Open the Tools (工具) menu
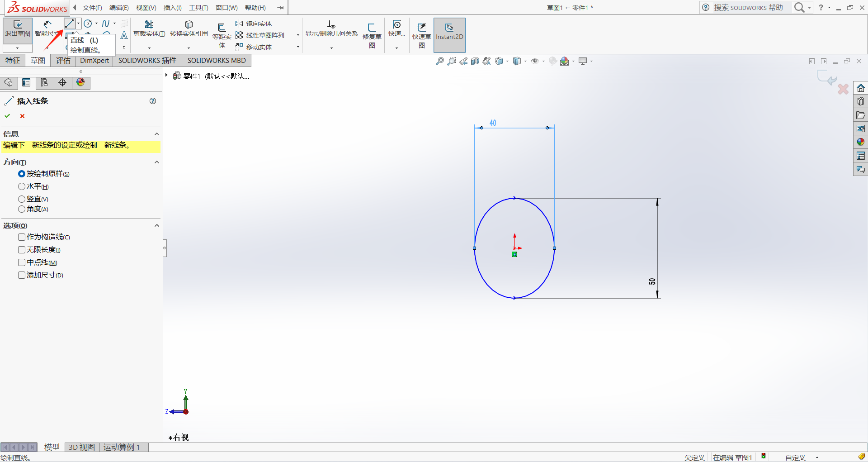The height and width of the screenshot is (462, 868). point(198,8)
